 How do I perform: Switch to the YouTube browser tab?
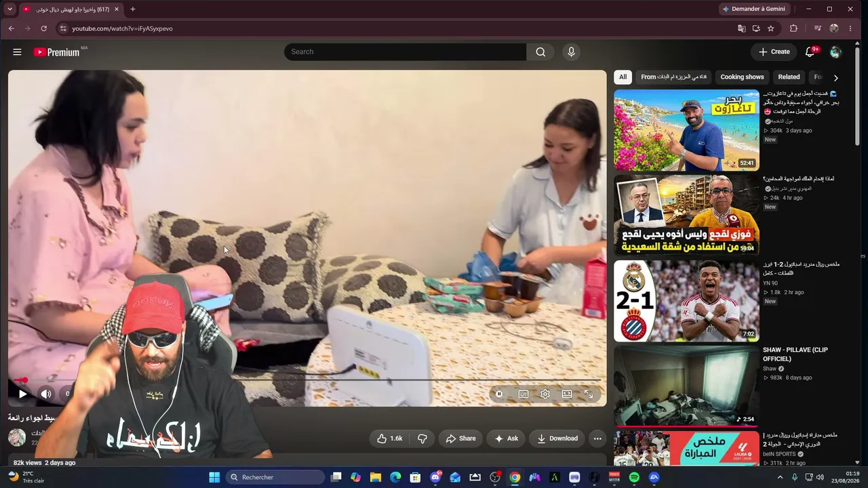click(x=71, y=9)
